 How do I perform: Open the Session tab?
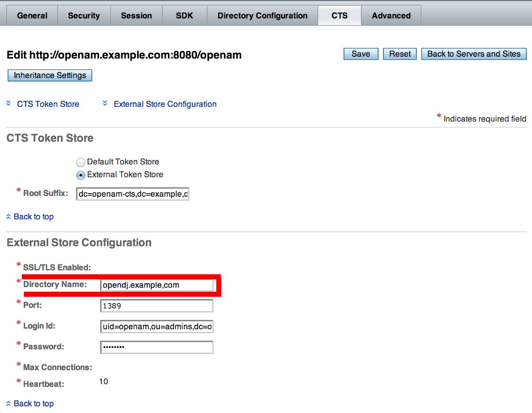tap(136, 16)
